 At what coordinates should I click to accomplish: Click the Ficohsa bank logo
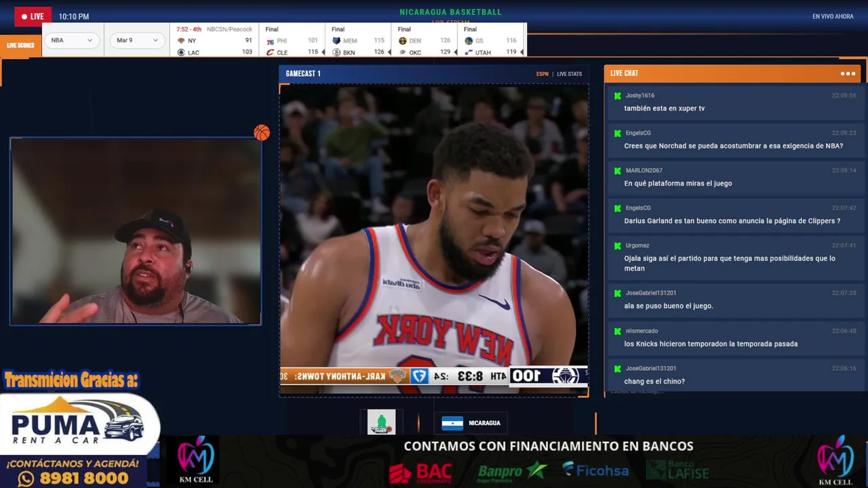click(x=595, y=470)
